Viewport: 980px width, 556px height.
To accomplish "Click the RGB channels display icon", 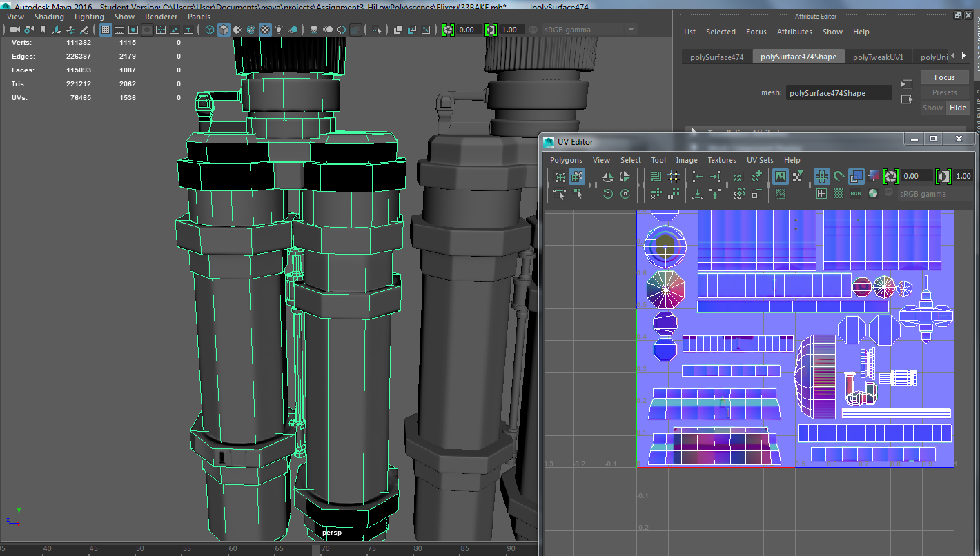I will [856, 194].
